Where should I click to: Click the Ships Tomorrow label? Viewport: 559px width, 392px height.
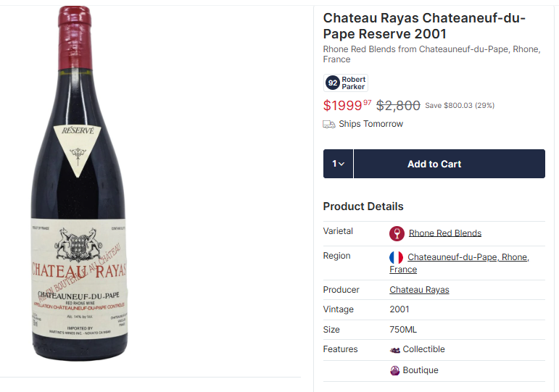[x=370, y=125]
